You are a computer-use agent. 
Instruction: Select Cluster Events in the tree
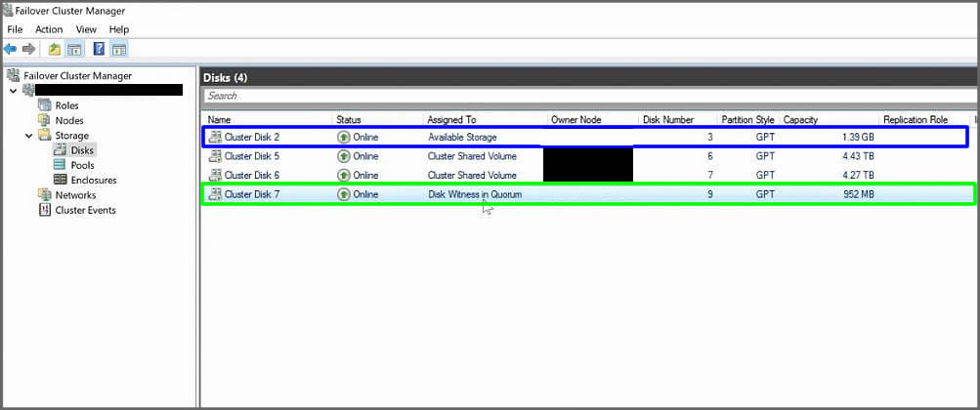pos(86,210)
